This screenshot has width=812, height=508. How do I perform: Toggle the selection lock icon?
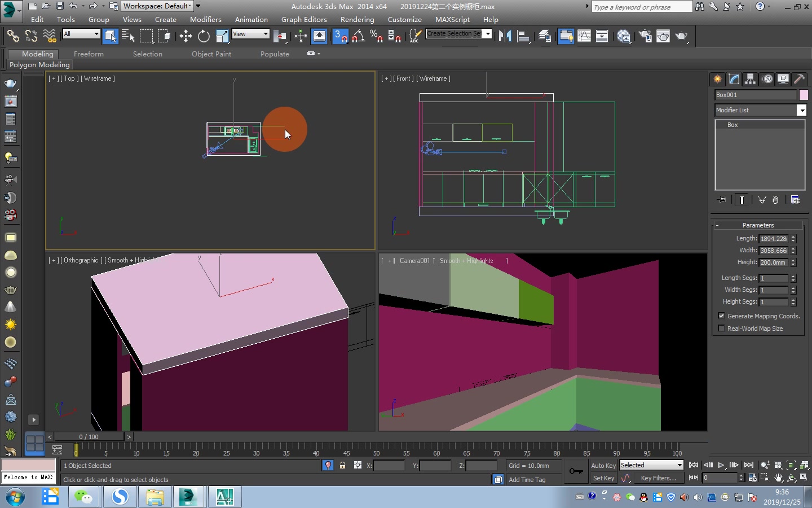342,466
